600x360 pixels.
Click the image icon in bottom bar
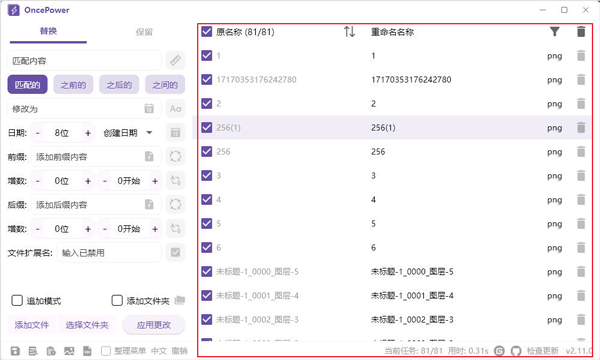(x=69, y=351)
